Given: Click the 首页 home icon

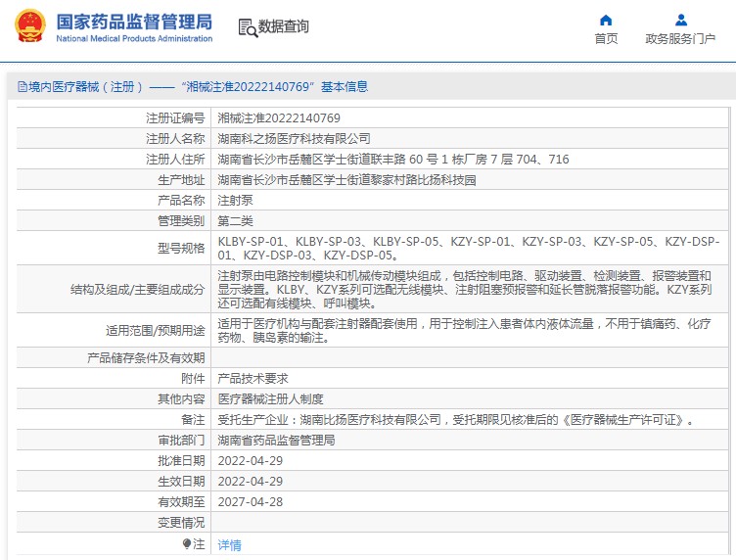Looking at the screenshot, I should coord(606,21).
